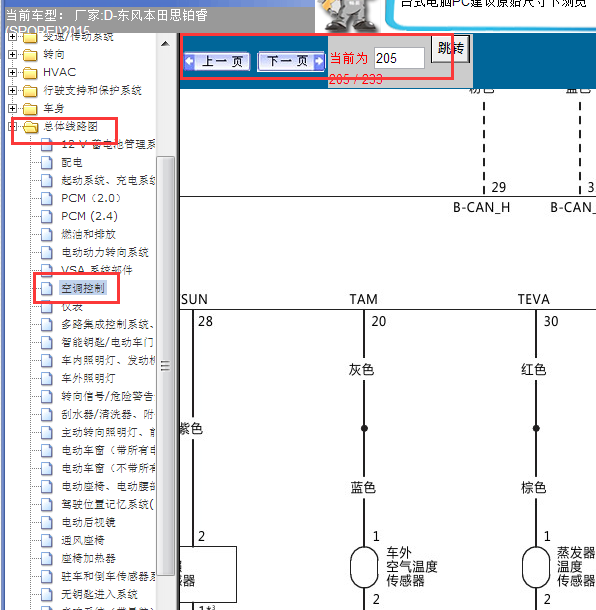Click the document icon next to 多路集成控制系统
Image resolution: width=596 pixels, height=610 pixels.
(x=47, y=324)
